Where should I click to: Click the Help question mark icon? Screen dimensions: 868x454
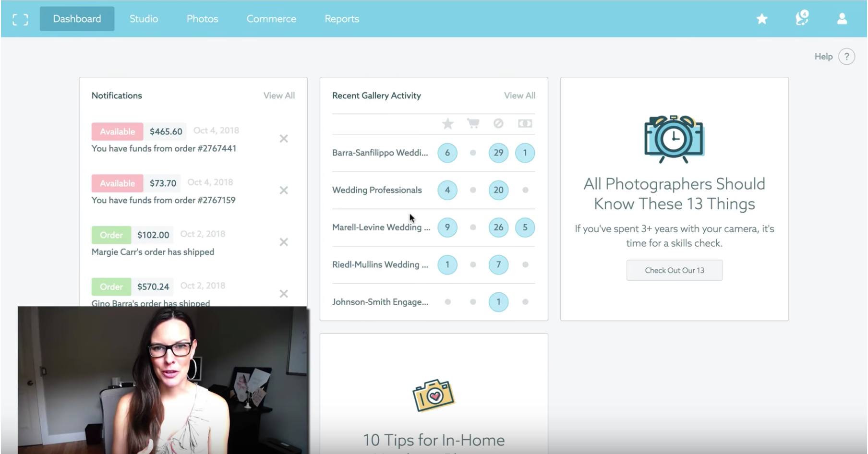click(x=846, y=57)
